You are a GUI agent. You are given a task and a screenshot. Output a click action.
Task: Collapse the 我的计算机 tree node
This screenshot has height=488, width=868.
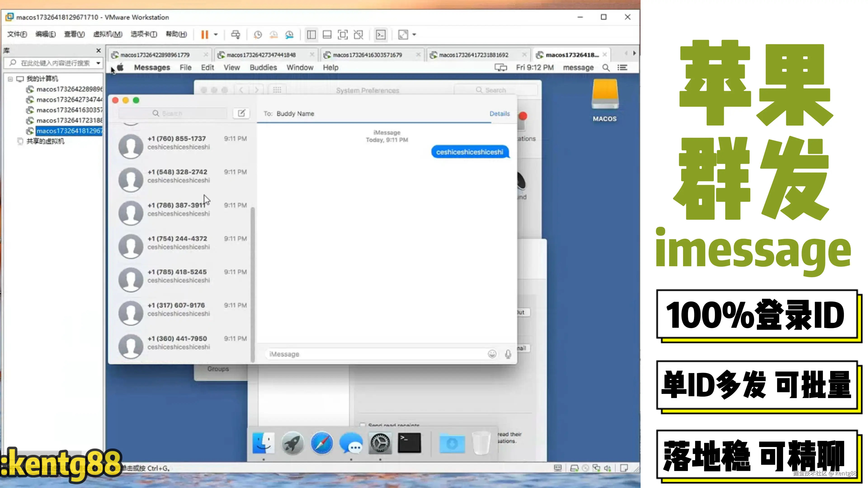(10, 79)
